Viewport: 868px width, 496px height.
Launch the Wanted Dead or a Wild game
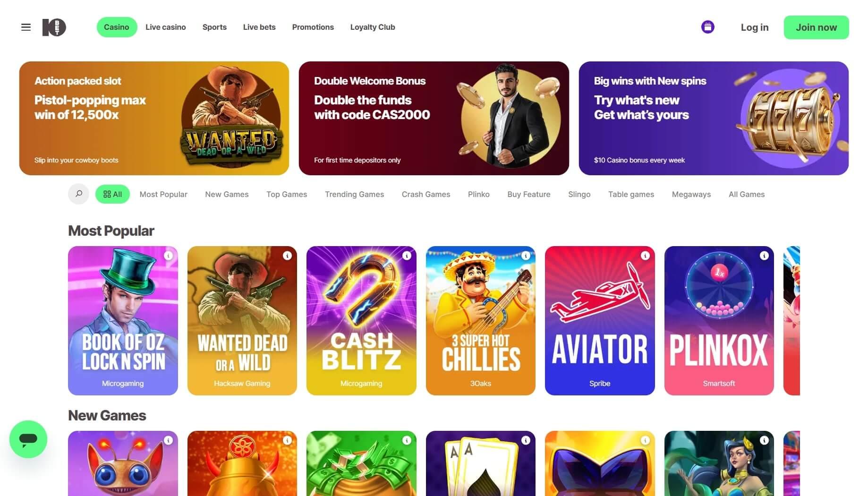[242, 320]
